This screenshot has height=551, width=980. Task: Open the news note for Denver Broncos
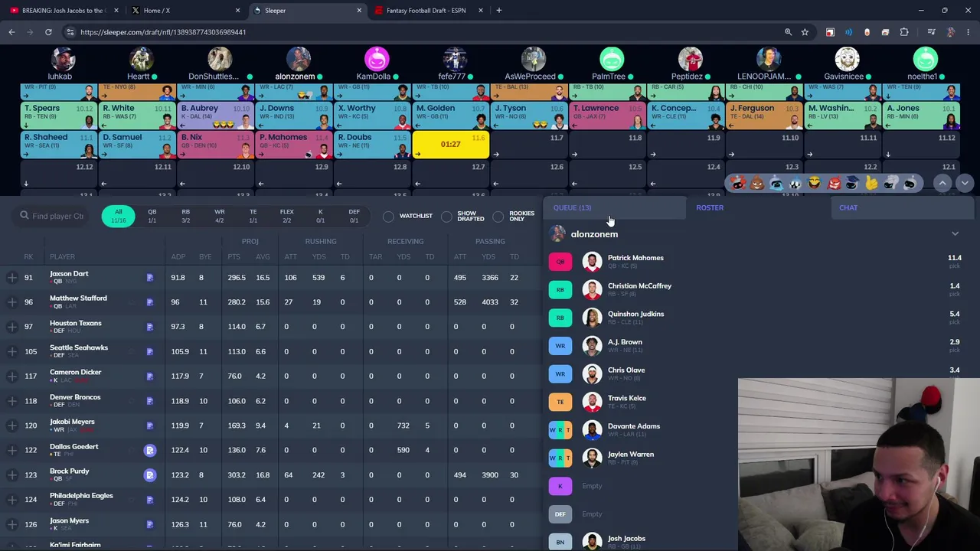(150, 401)
